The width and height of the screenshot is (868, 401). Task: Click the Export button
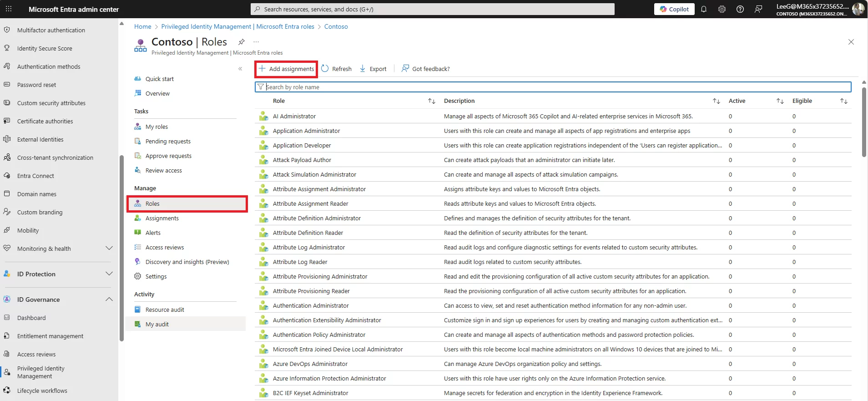click(x=373, y=69)
